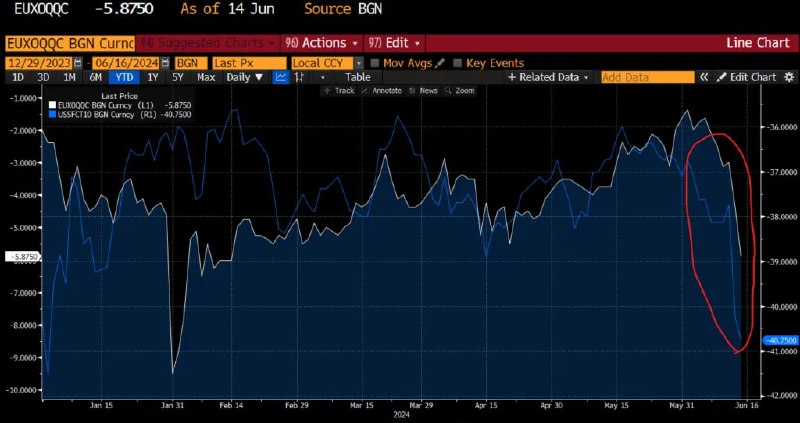800x423 pixels.
Task: Switch to the candlestick bar chart icon
Action: tap(300, 78)
